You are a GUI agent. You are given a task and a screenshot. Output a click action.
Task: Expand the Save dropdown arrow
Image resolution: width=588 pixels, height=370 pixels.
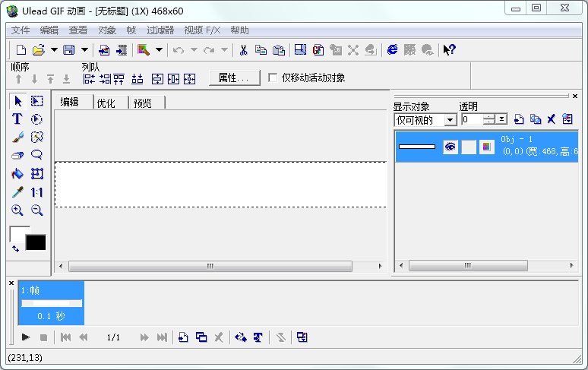84,50
